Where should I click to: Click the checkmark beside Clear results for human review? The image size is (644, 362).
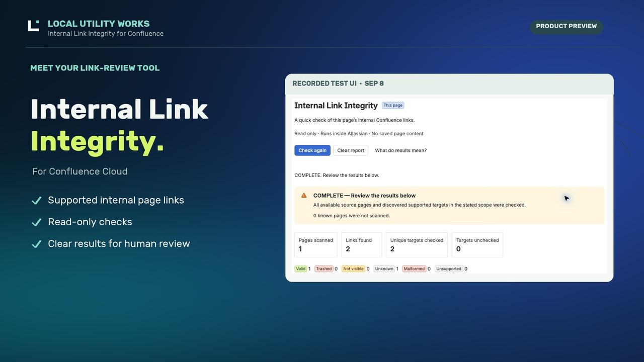(x=36, y=244)
